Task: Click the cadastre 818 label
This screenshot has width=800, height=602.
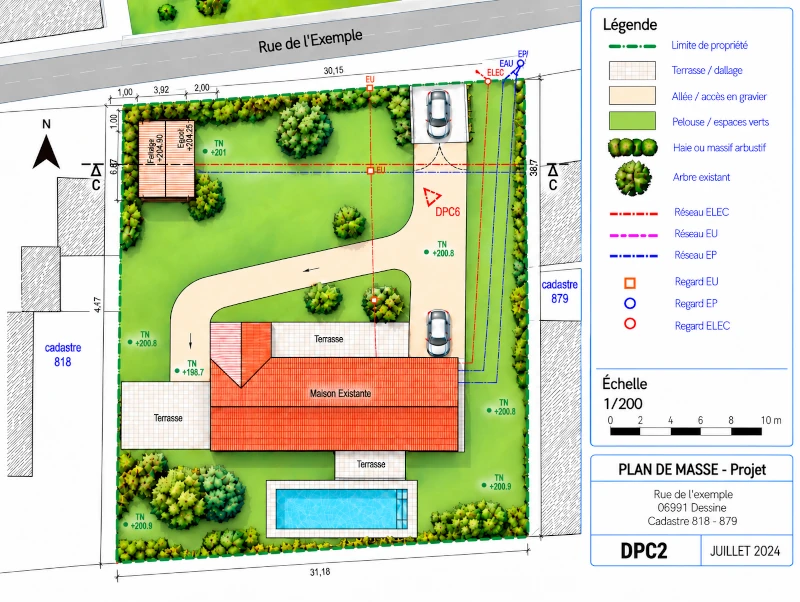Action: click(x=63, y=355)
